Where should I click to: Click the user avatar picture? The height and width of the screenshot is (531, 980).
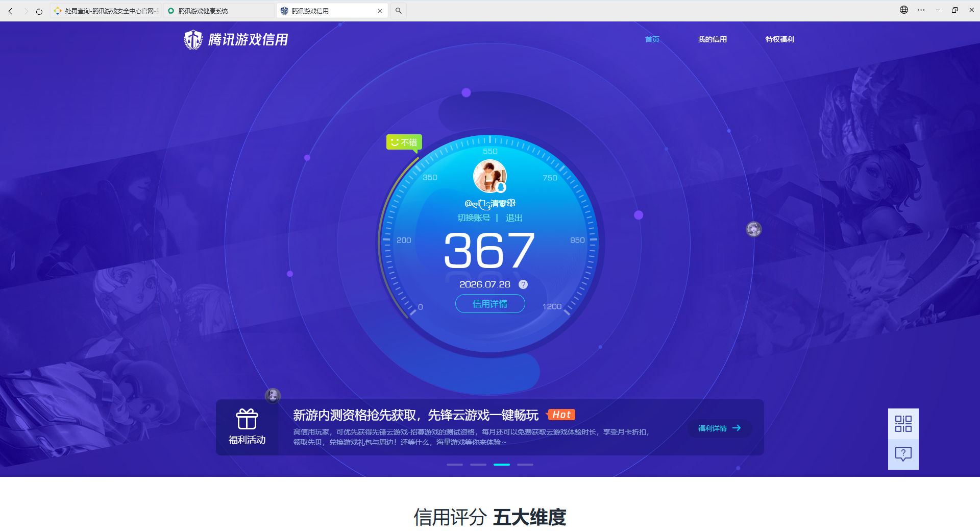[x=490, y=176]
